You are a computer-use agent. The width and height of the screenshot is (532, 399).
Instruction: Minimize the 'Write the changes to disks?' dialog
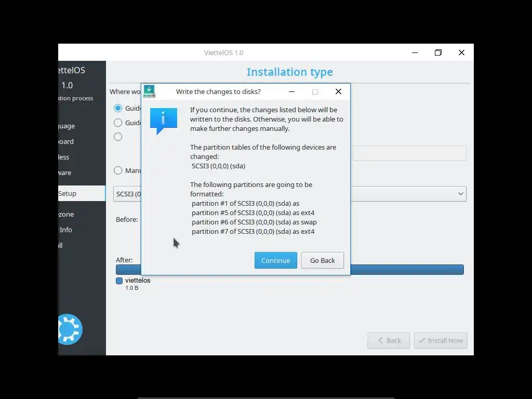[x=291, y=91]
